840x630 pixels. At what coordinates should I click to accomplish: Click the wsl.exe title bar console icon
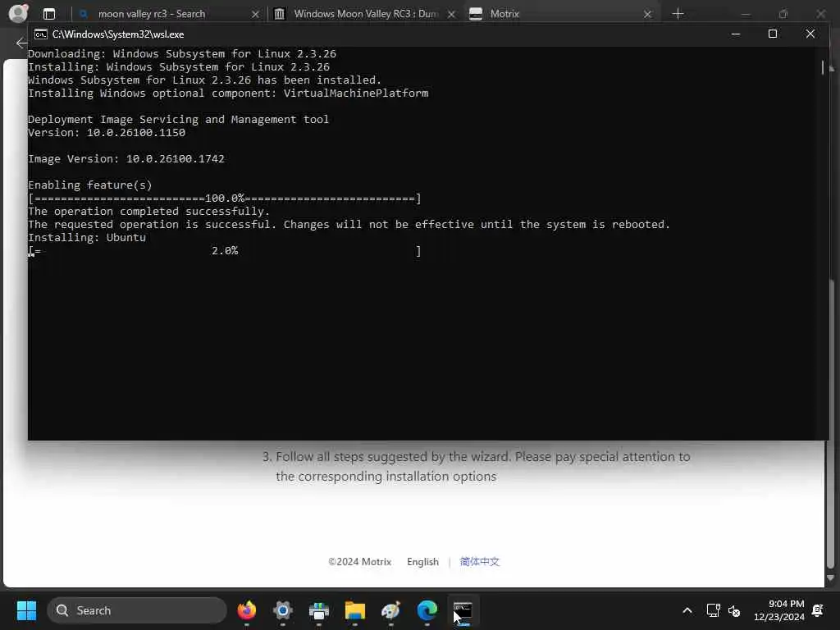(41, 34)
